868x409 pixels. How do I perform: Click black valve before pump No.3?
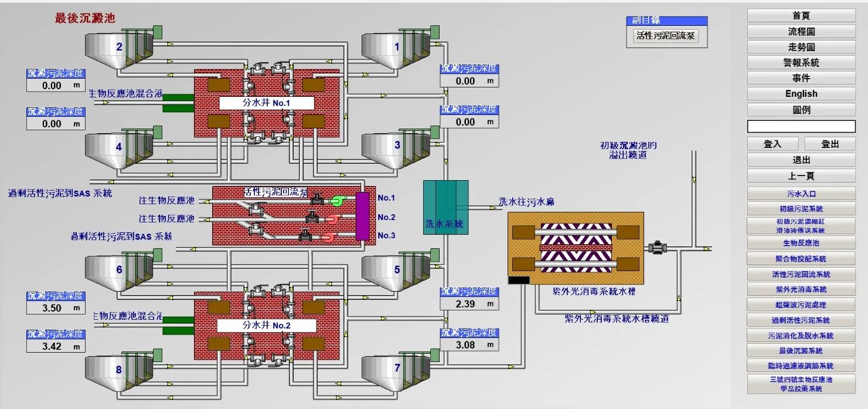(x=305, y=236)
